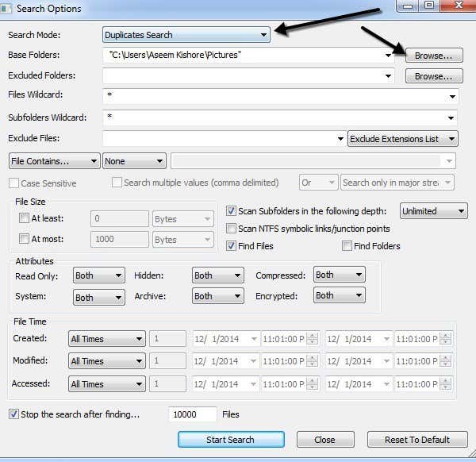
Task: Open the Search Mode dropdown
Action: point(186,35)
